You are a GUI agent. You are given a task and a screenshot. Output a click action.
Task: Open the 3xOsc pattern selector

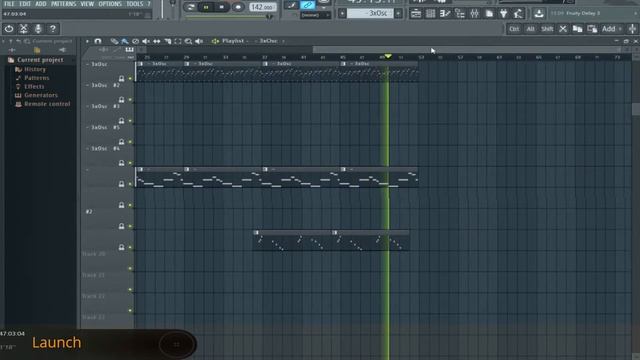click(x=370, y=13)
